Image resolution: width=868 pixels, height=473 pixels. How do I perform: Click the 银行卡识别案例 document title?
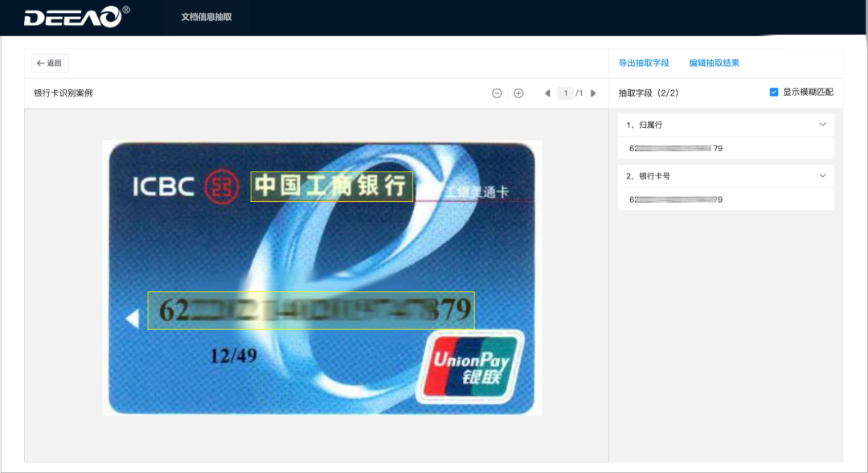(x=63, y=93)
